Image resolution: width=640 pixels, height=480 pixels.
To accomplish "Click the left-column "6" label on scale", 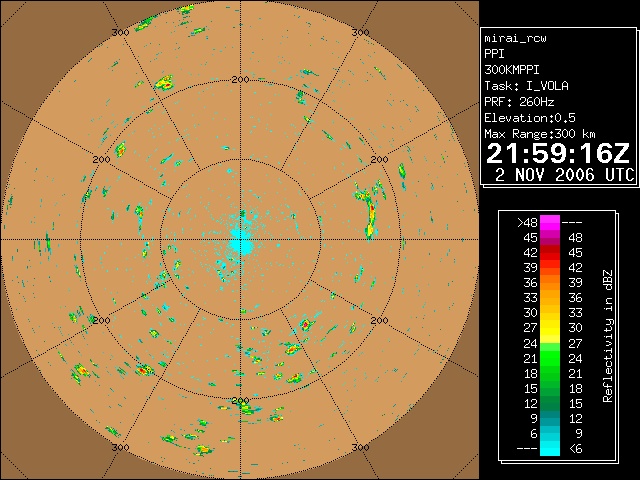I will (533, 433).
